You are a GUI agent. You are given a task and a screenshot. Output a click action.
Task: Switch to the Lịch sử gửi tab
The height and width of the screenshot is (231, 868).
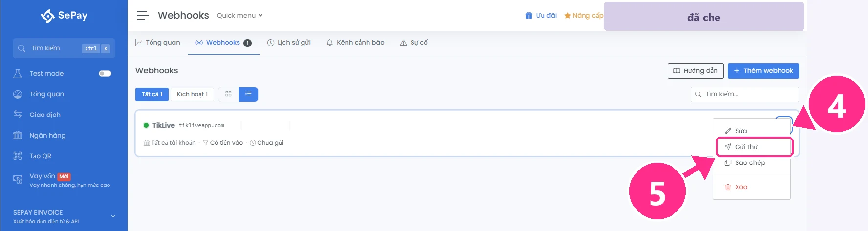[x=289, y=43]
